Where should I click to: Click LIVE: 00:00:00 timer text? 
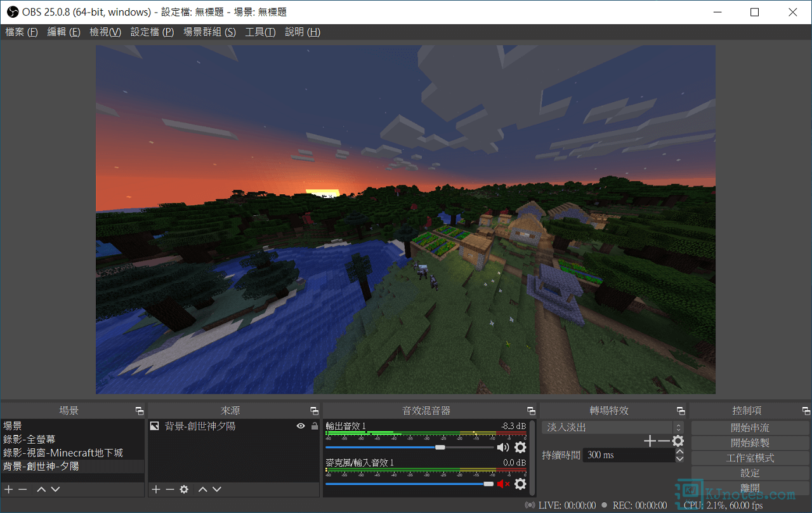pos(567,505)
